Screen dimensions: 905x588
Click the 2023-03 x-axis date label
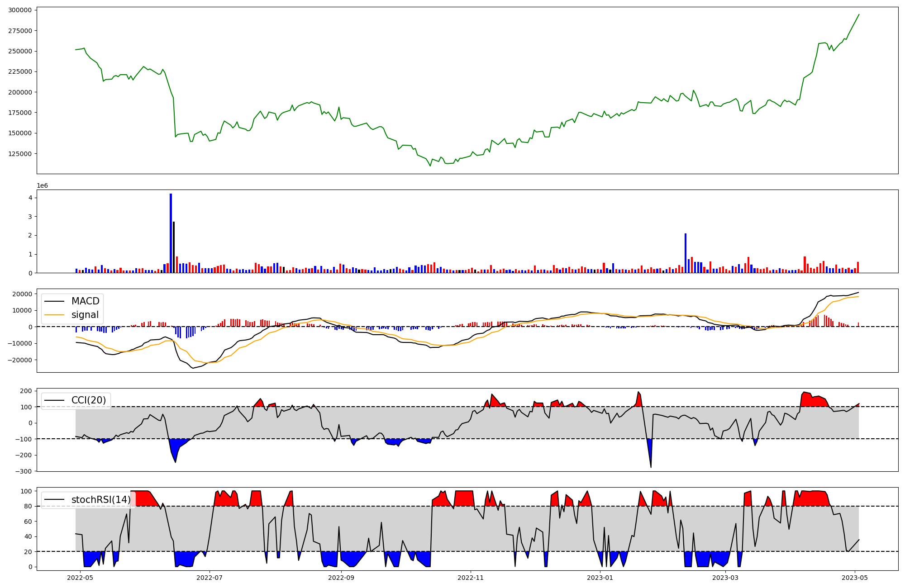(x=725, y=578)
